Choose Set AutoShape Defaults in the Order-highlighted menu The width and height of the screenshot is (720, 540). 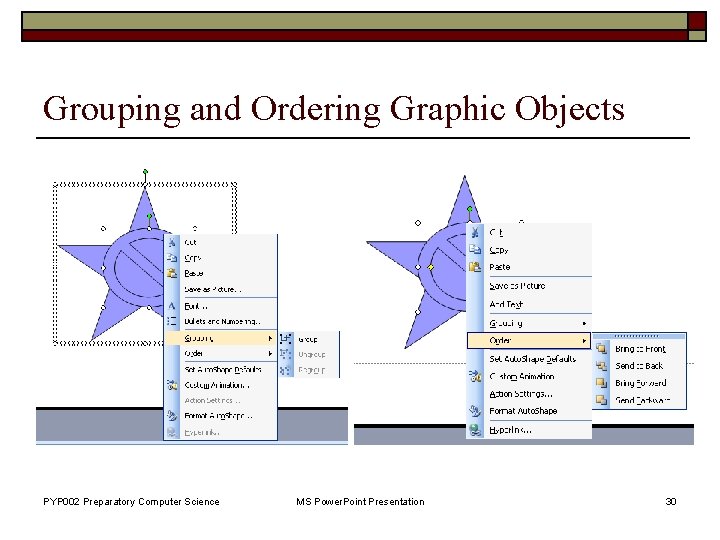(533, 359)
